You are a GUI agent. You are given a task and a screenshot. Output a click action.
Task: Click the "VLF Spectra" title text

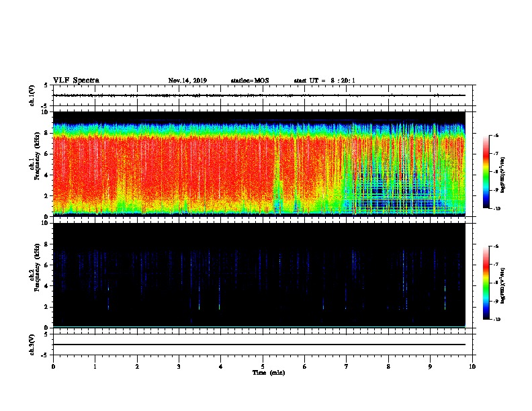pos(77,81)
